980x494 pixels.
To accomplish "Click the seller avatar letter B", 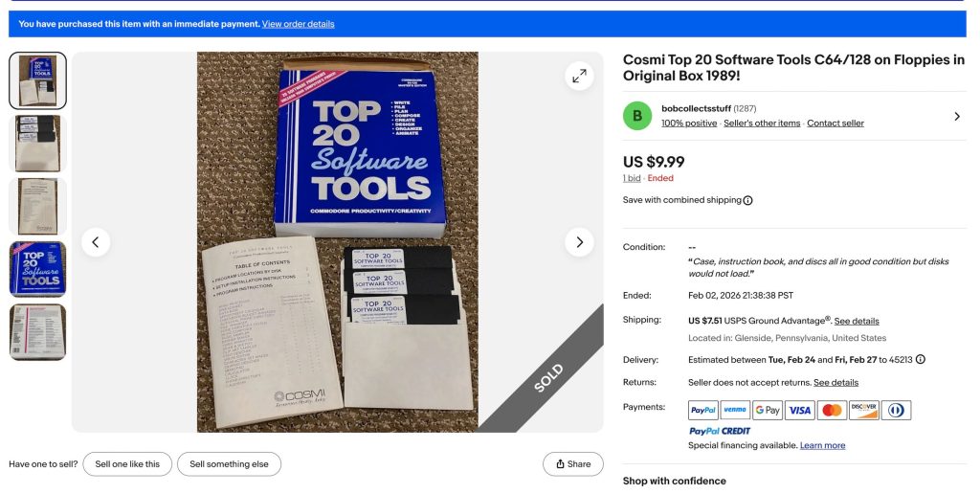I will tap(637, 116).
